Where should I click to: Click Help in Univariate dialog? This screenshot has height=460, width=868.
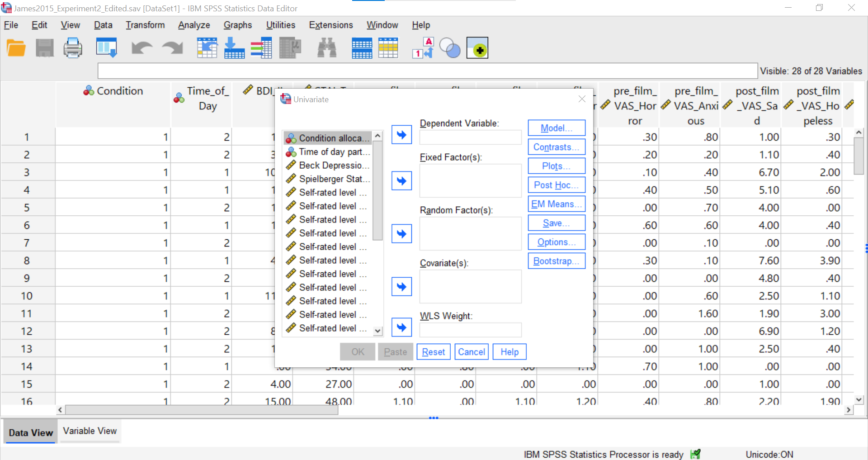pyautogui.click(x=509, y=352)
